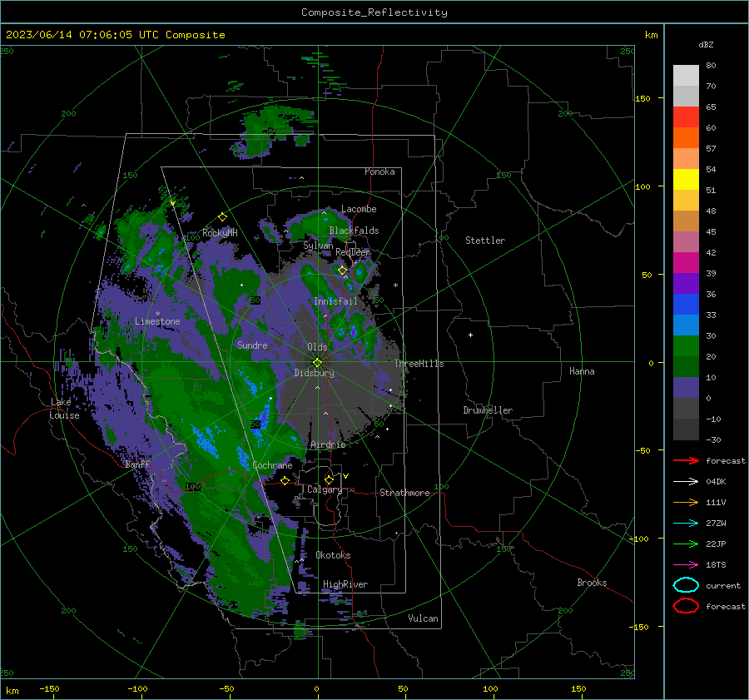Click the red forecast ellipse in the legend
Screen dimensions: 749x700
pyautogui.click(x=686, y=606)
